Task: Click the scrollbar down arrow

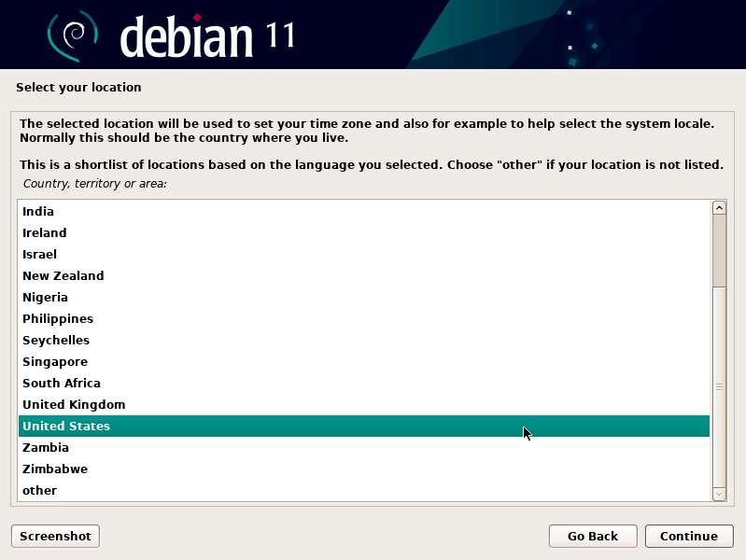Action: click(x=719, y=493)
